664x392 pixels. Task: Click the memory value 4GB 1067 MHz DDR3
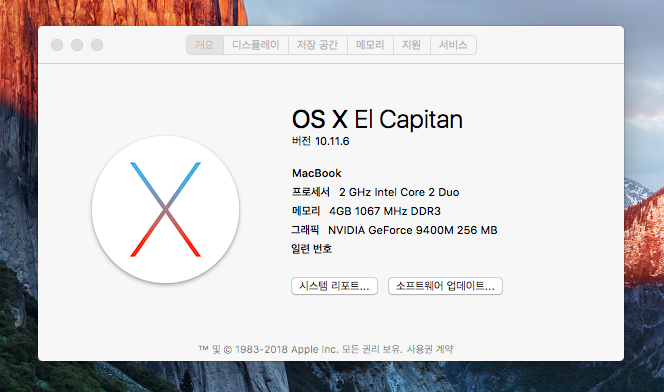coord(385,211)
